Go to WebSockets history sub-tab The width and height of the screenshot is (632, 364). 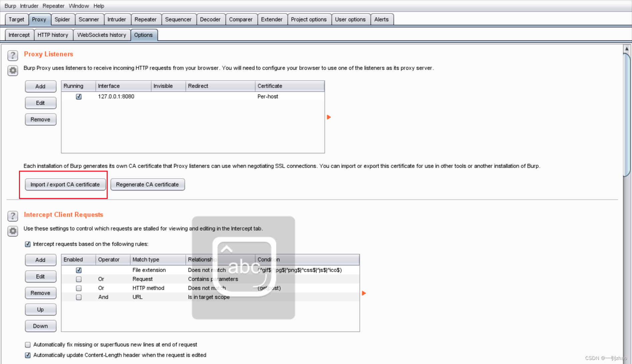click(x=102, y=35)
